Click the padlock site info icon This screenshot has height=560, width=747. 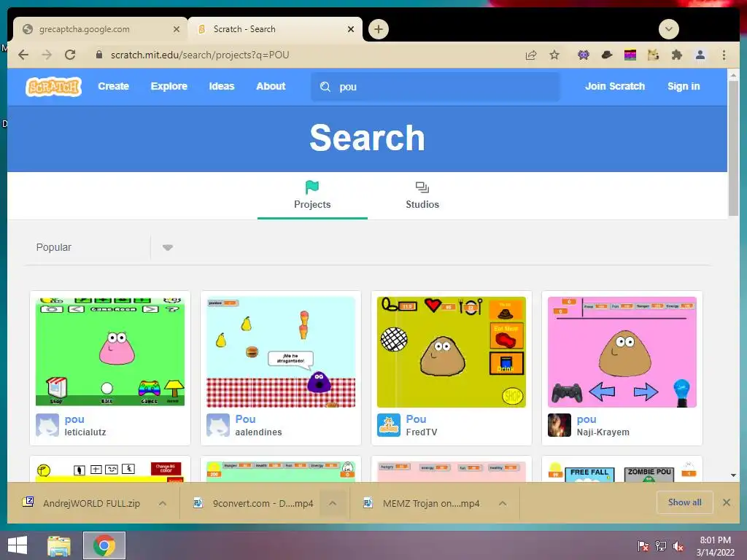(x=99, y=54)
